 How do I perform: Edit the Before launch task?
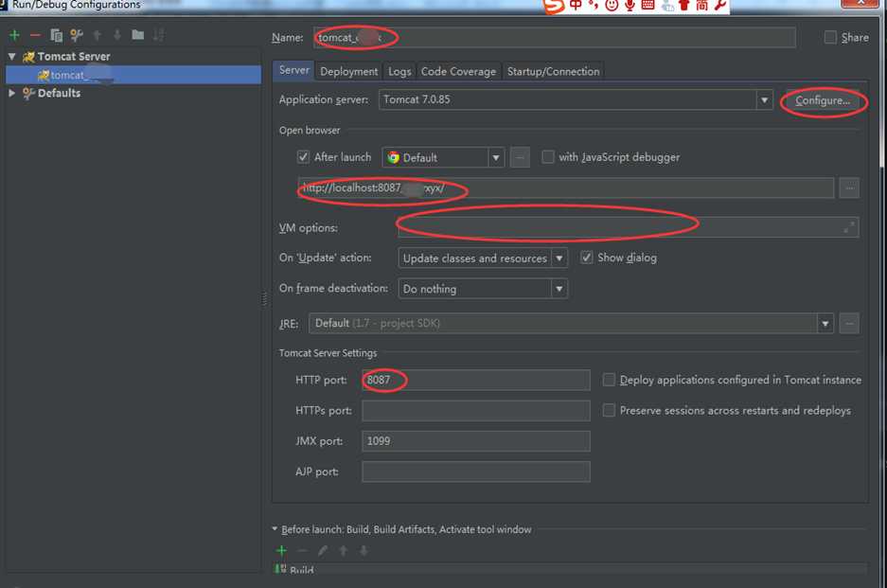click(x=323, y=550)
